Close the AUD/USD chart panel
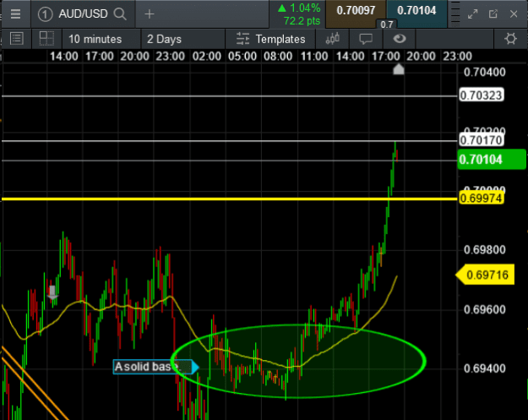This screenshot has width=528, height=420. [x=514, y=14]
